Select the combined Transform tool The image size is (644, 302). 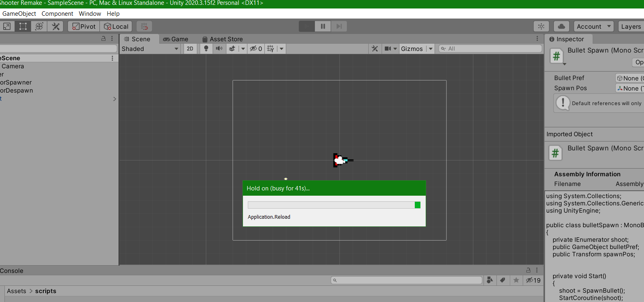pyautogui.click(x=39, y=26)
